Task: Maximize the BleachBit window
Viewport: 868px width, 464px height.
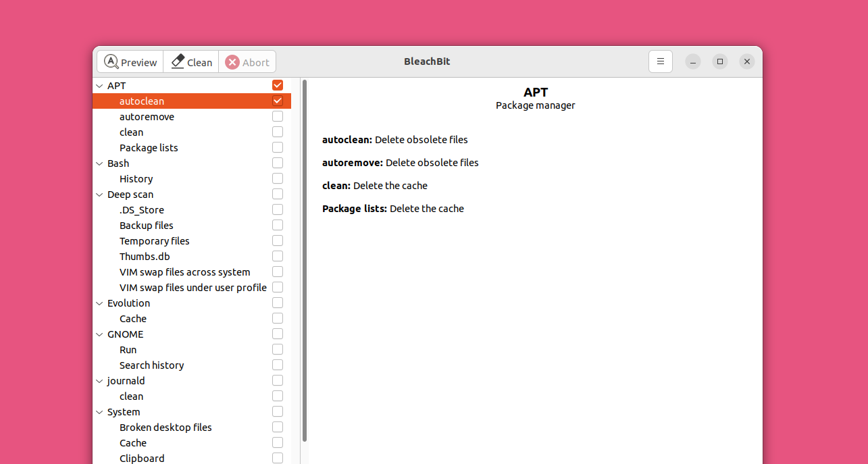Action: pos(720,61)
